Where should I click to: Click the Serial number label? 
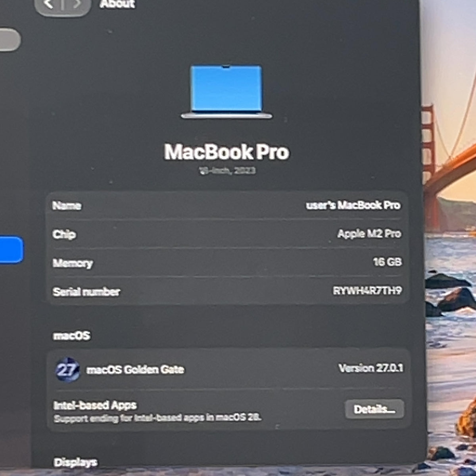coord(86,292)
